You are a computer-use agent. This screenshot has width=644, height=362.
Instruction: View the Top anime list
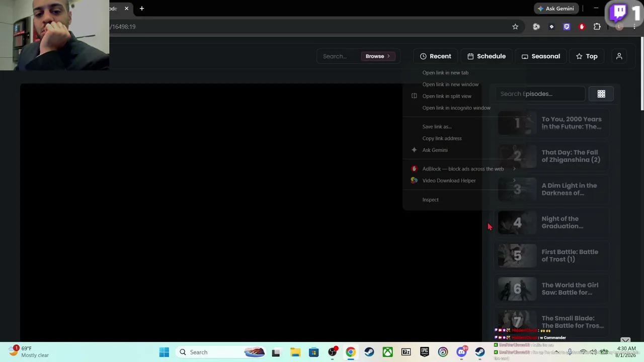[587, 56]
